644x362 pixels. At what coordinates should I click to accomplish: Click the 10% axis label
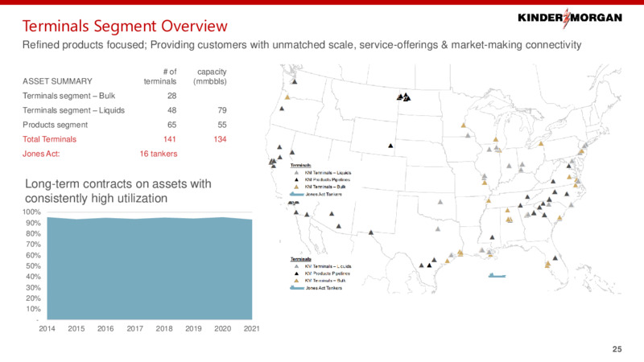point(33,309)
